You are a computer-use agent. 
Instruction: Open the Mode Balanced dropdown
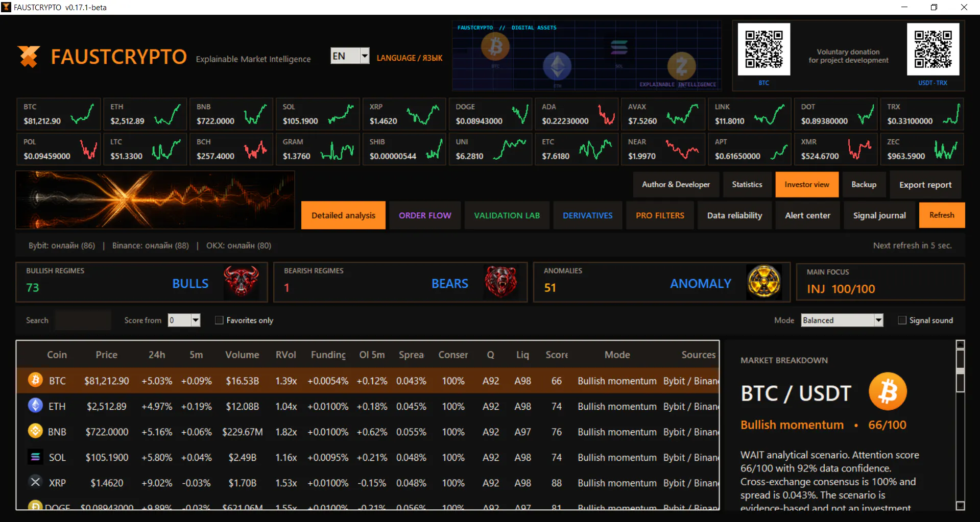click(842, 320)
